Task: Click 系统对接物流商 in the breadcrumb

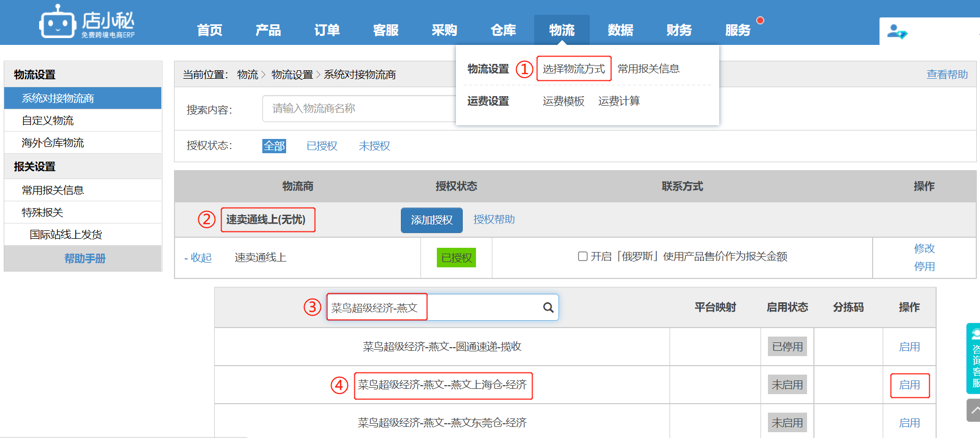Action: click(360, 74)
